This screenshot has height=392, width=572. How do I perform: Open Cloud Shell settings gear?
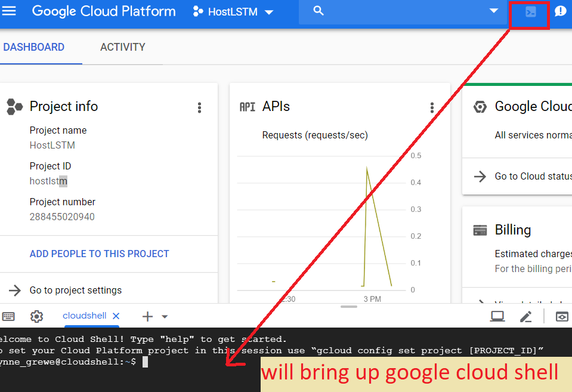pos(37,316)
